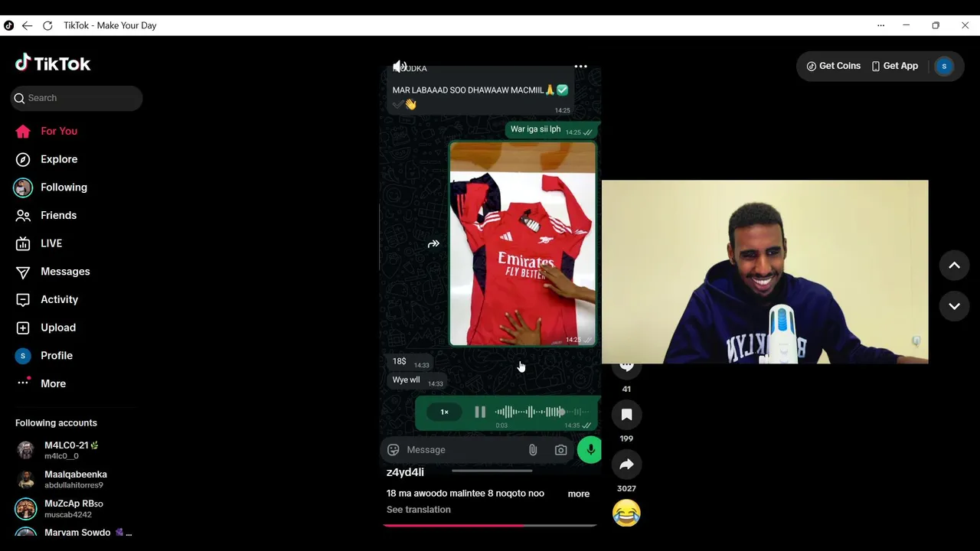Screen dimensions: 980x551
Task: Click the forward arrow beside jersey image
Action: pyautogui.click(x=433, y=244)
